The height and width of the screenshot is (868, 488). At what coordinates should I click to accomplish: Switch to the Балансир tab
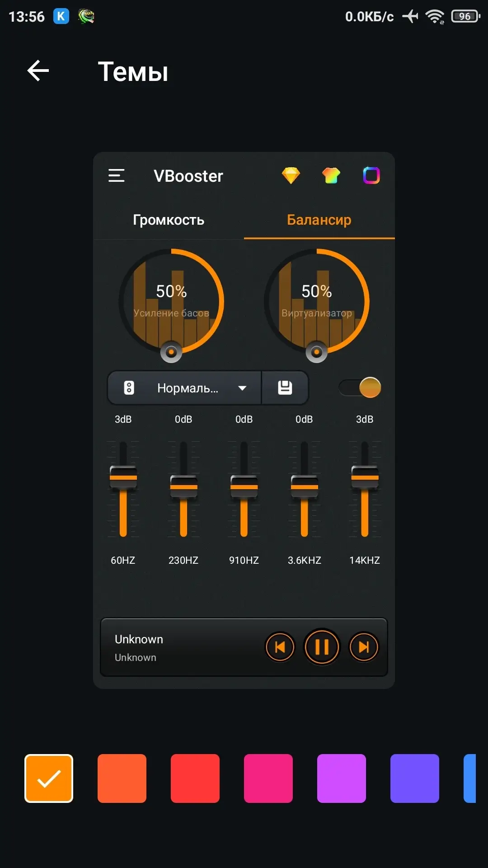[x=319, y=220]
